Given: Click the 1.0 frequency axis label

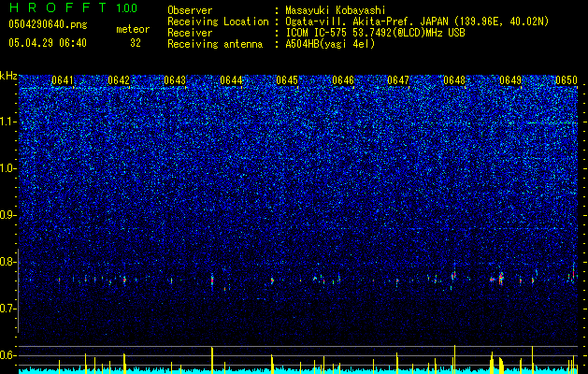Looking at the screenshot, I should 8,169.
